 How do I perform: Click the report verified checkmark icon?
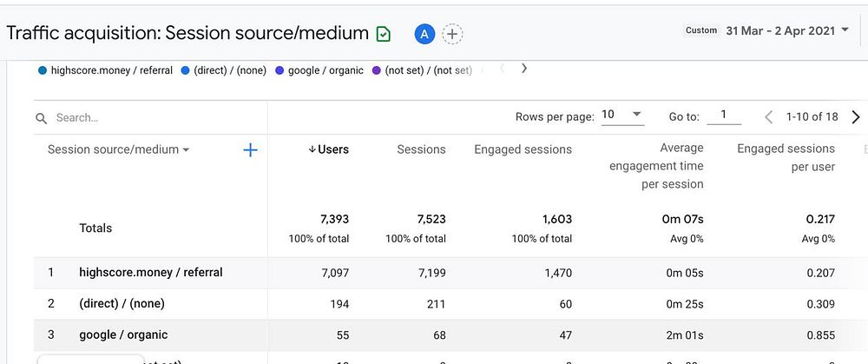click(x=384, y=34)
